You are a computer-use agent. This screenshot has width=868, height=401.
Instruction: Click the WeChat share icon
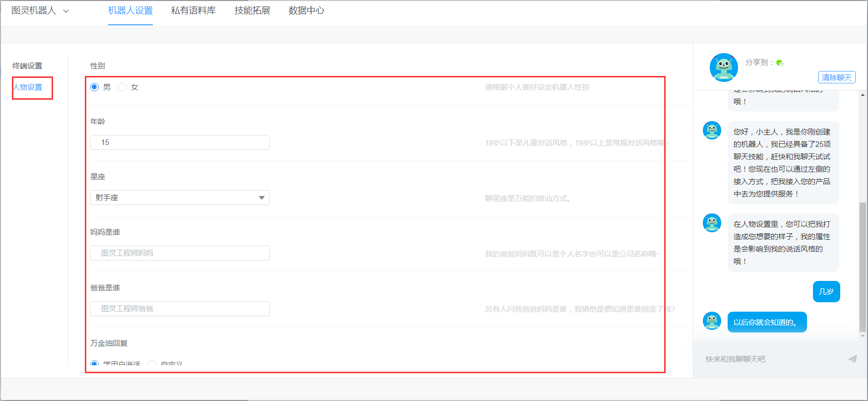[780, 63]
